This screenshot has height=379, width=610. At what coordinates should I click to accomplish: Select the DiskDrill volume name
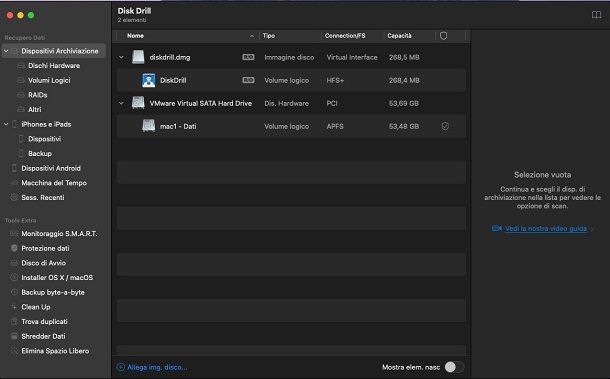click(173, 81)
